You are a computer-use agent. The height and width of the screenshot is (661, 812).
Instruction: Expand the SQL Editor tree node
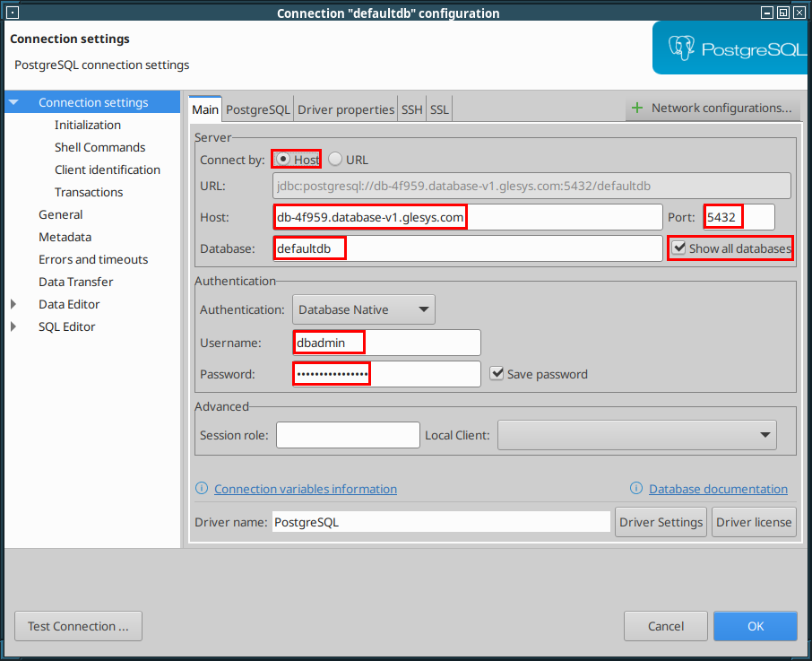tap(13, 326)
